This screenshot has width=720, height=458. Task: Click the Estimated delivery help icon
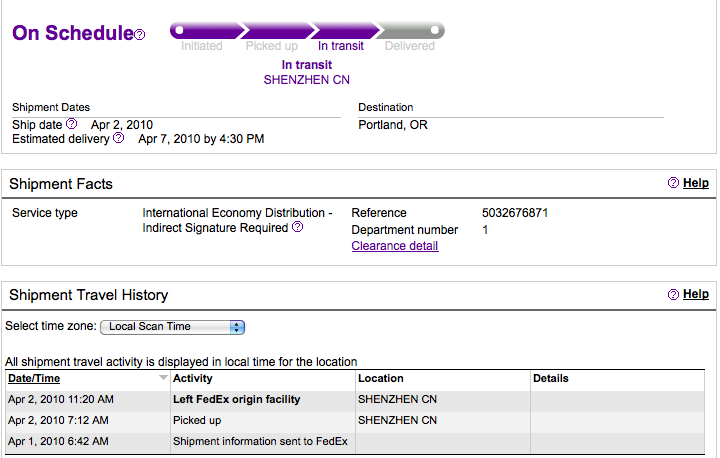(x=119, y=138)
